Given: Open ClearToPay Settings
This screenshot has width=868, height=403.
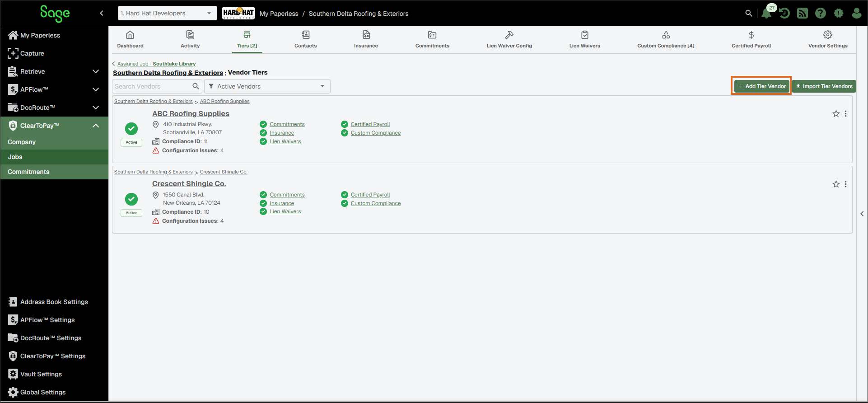Looking at the screenshot, I should pyautogui.click(x=54, y=356).
